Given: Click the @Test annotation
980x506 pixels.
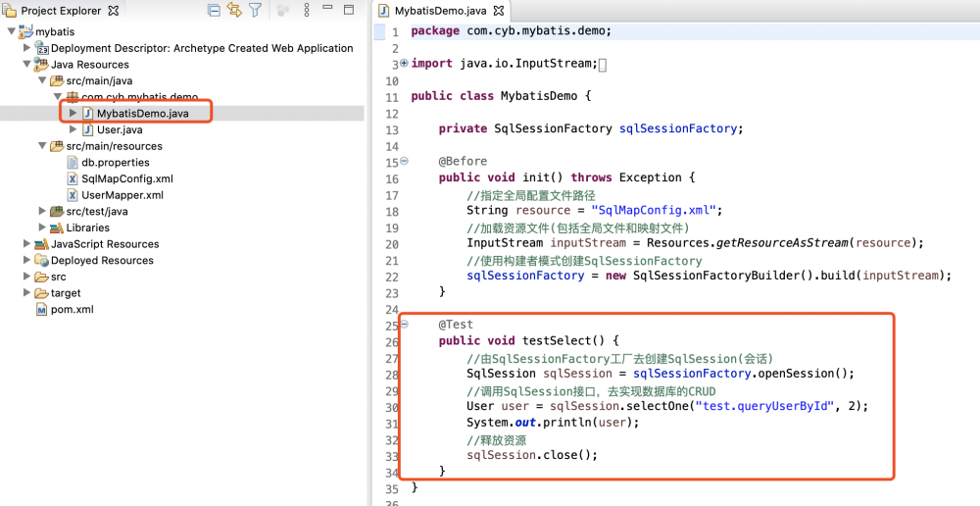Looking at the screenshot, I should tap(456, 324).
